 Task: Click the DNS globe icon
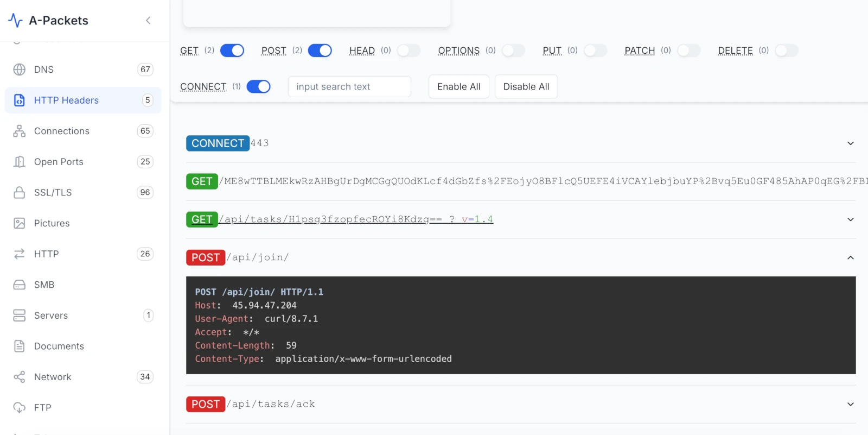pyautogui.click(x=20, y=70)
